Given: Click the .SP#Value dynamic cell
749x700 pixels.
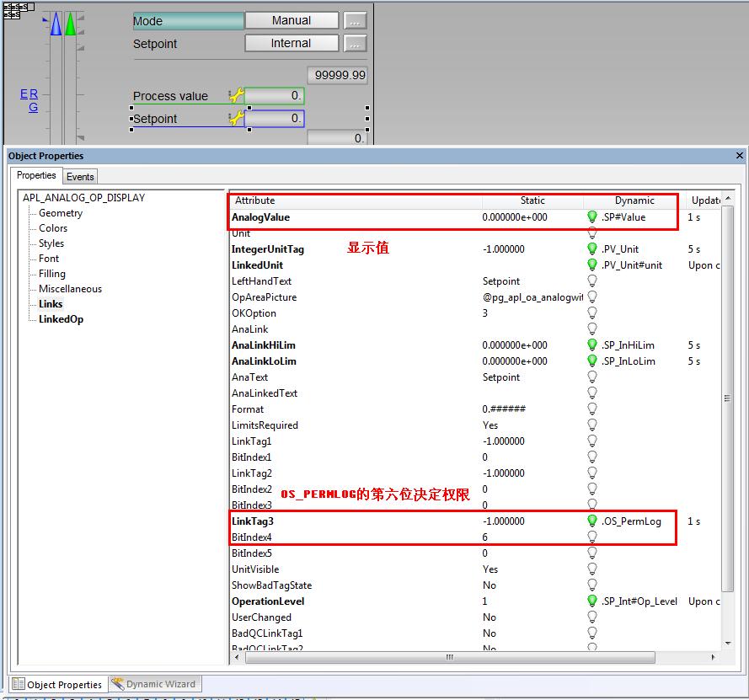Looking at the screenshot, I should [x=623, y=217].
